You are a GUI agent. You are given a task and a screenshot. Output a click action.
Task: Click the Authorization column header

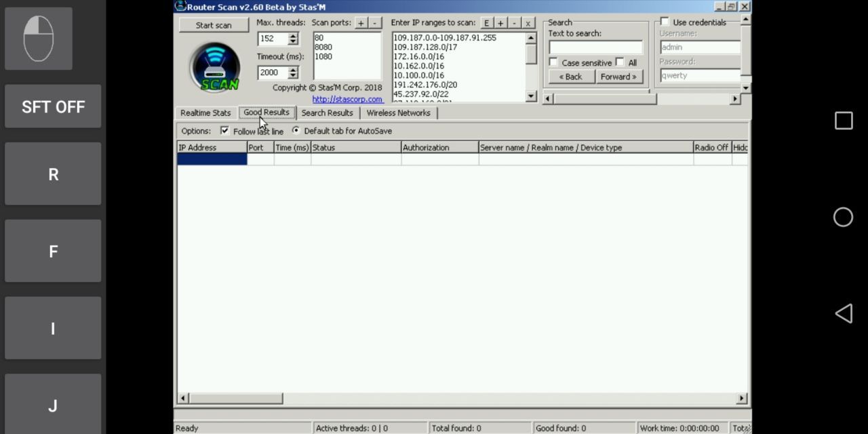coord(440,147)
